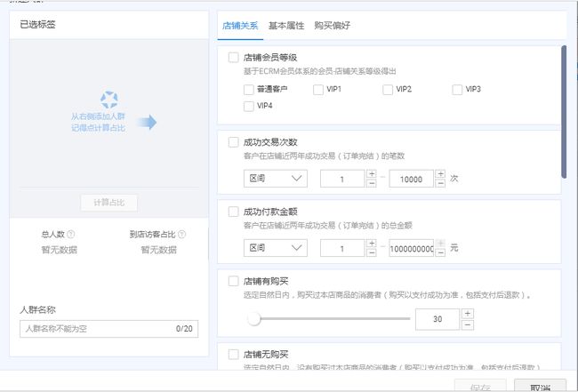Check the VIP1 option
Image resolution: width=578 pixels, height=392 pixels.
pos(317,90)
